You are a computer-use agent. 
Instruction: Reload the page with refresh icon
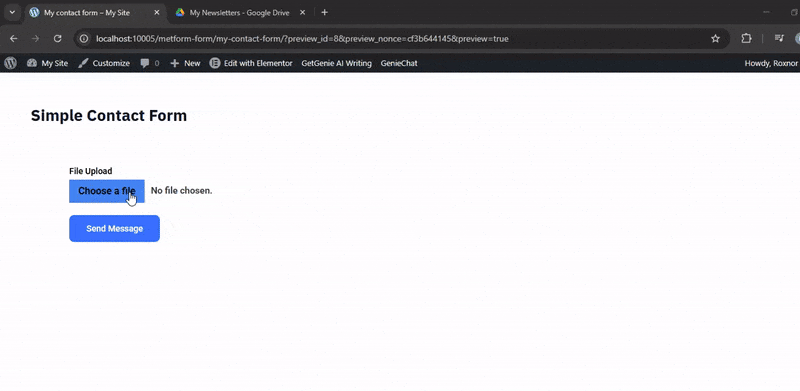tap(58, 39)
